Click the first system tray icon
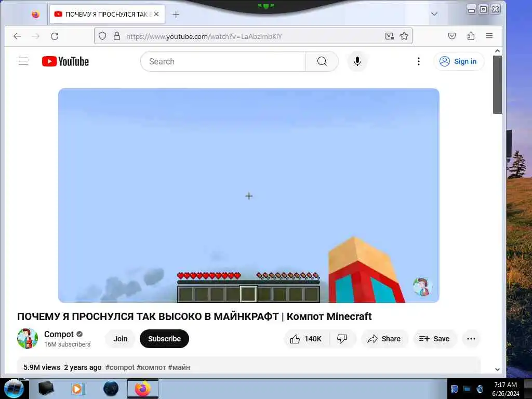The width and height of the screenshot is (532, 399). tap(454, 389)
